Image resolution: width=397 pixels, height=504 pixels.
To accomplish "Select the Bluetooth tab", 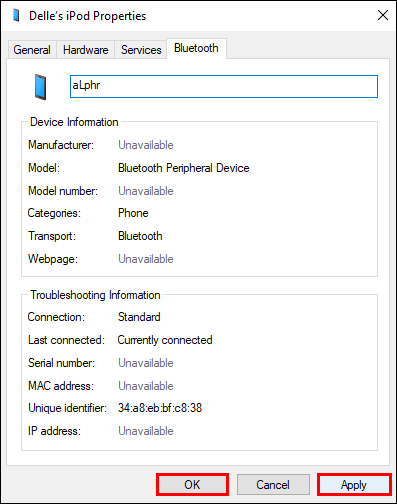I will (x=196, y=48).
